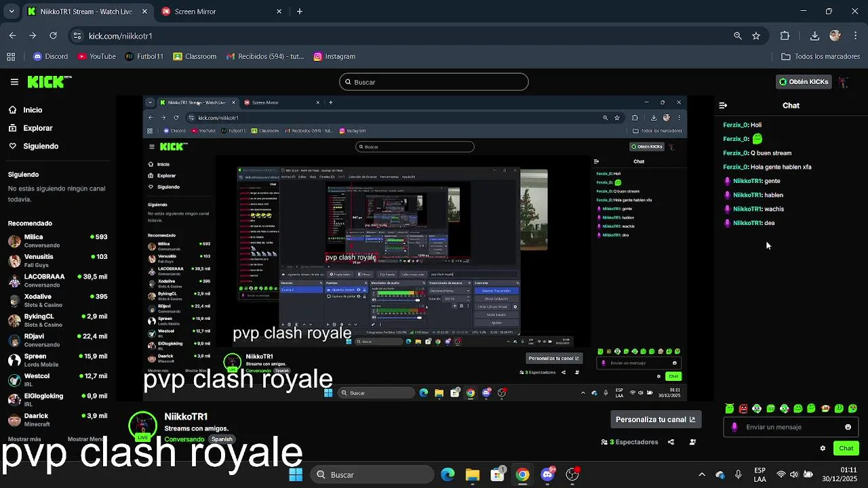Click the Siguiendo heart icon
Viewport: 868px width, 488px height.
13,146
